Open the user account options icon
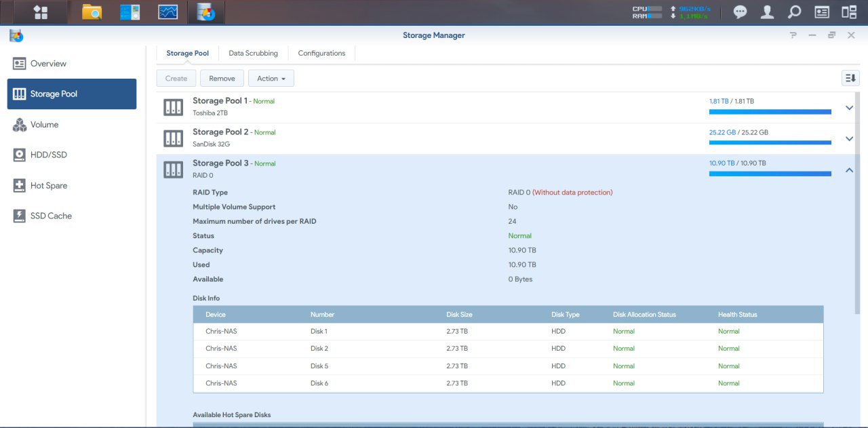 767,12
